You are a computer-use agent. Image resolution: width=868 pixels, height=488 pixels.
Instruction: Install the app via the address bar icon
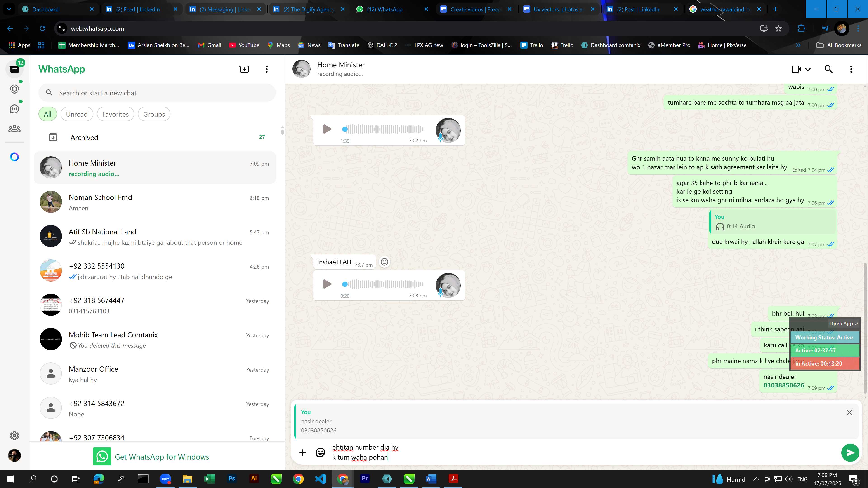tap(764, 29)
